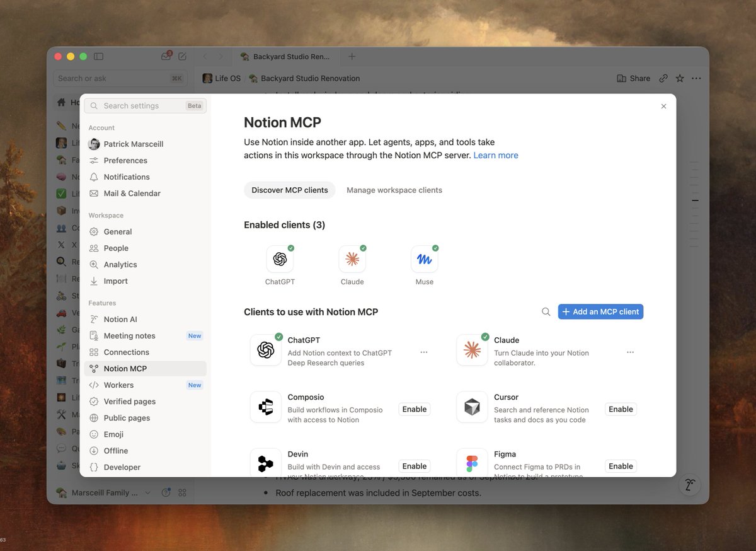Click Backyard Studio Renovation breadcrumb
This screenshot has height=551, width=756.
coord(305,78)
